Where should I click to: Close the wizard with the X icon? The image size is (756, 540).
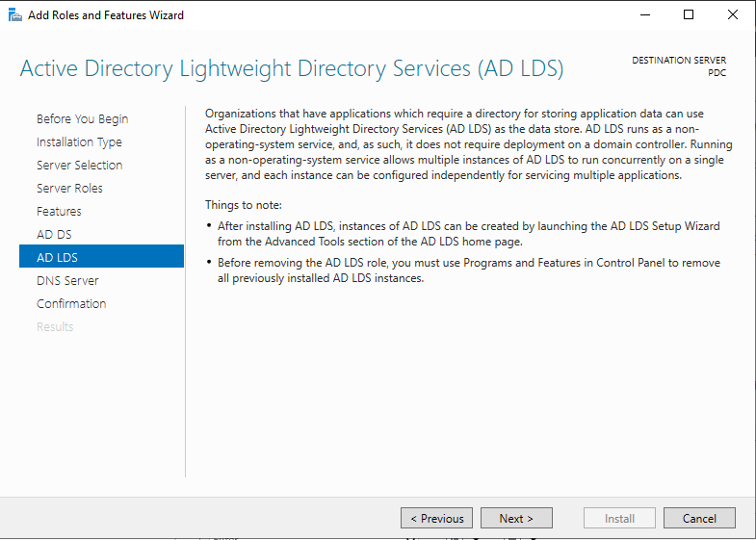pyautogui.click(x=732, y=15)
